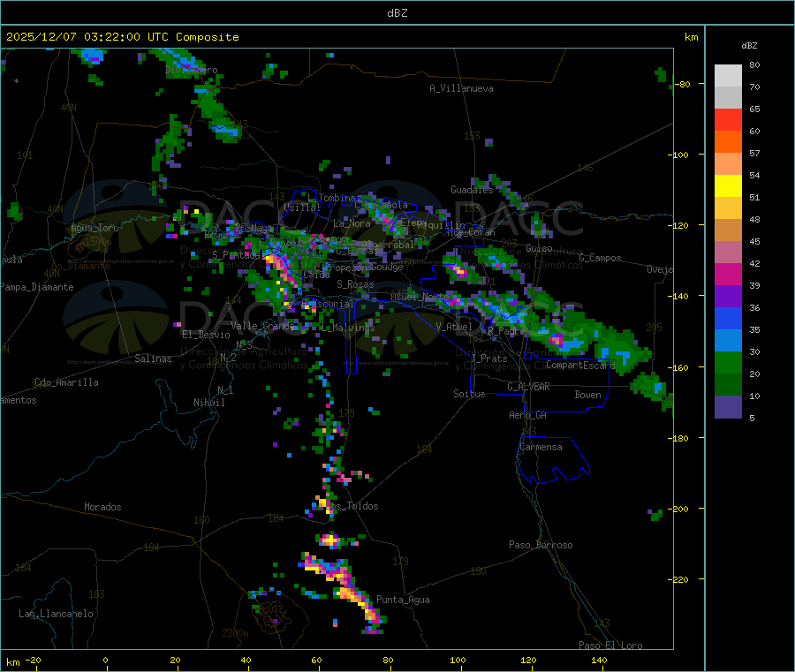The height and width of the screenshot is (672, 795).
Task: Click the CompantEscard location label
Action: pyautogui.click(x=580, y=365)
